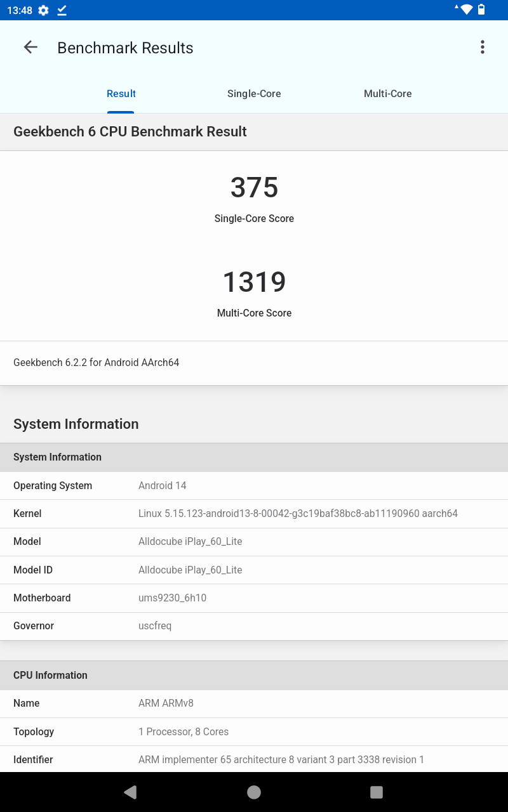Switch to the Multi-Core tab
The width and height of the screenshot is (508, 812).
click(387, 94)
